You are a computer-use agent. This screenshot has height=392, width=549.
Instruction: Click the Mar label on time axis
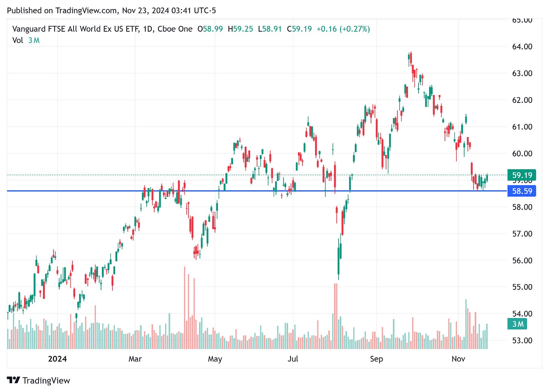coord(135,359)
